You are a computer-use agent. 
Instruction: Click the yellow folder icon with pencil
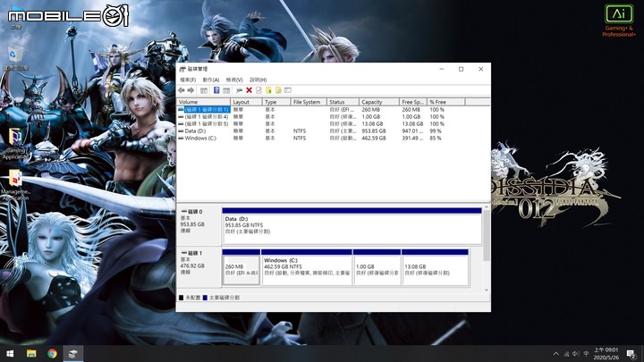click(278, 90)
